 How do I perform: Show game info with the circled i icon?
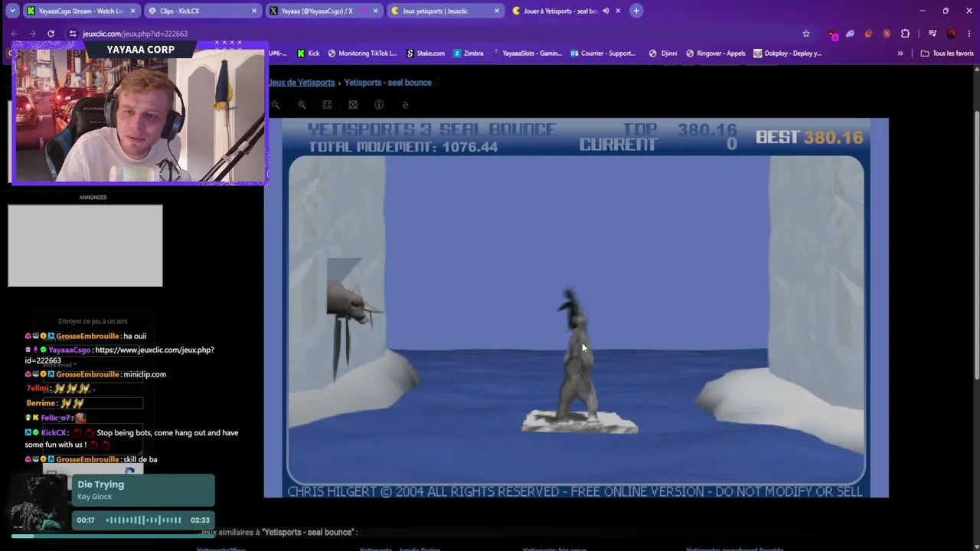(379, 105)
